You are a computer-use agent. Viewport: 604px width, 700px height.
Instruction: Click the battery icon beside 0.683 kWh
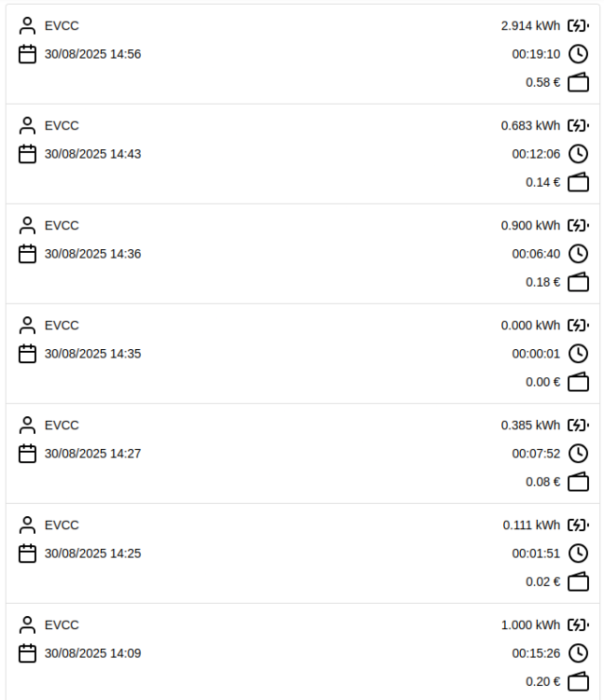579,126
